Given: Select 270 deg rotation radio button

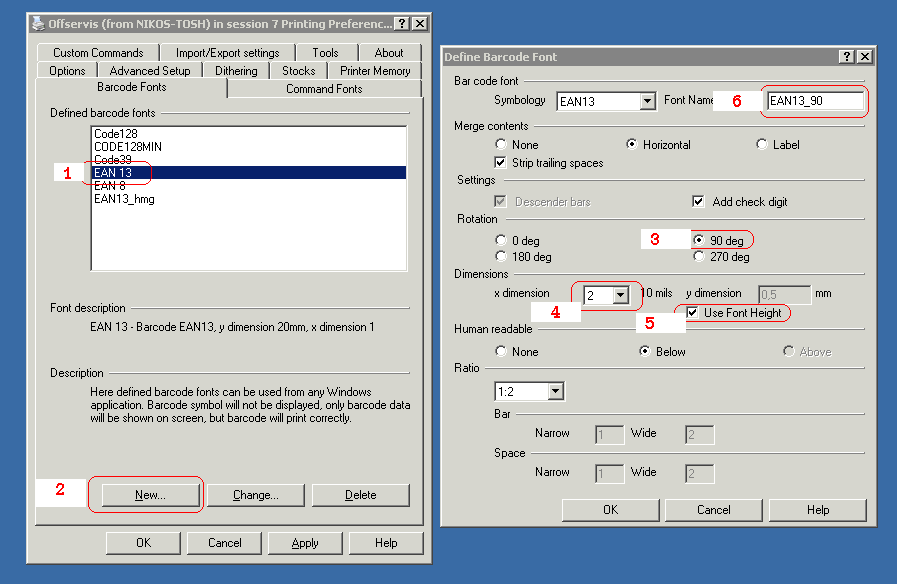Looking at the screenshot, I should tap(699, 257).
